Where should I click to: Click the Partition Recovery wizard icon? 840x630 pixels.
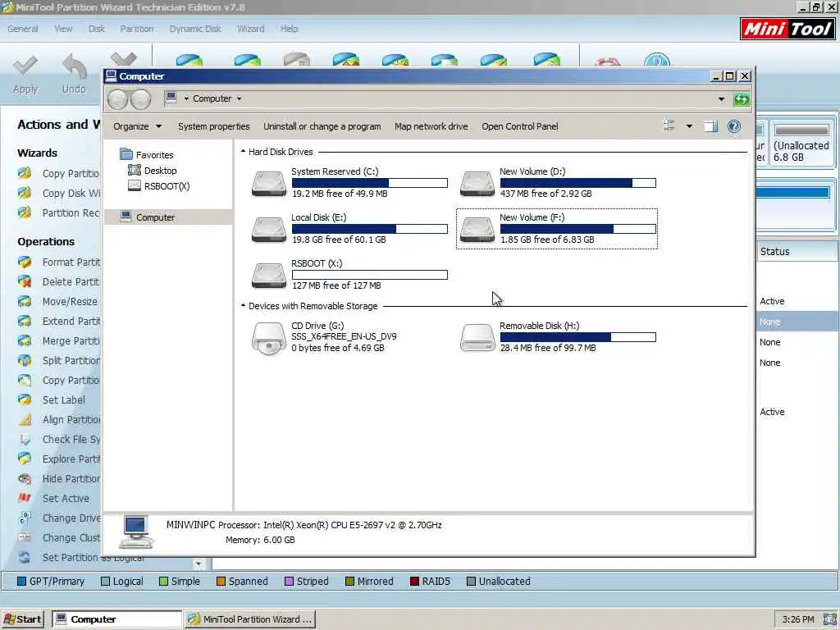click(x=25, y=212)
